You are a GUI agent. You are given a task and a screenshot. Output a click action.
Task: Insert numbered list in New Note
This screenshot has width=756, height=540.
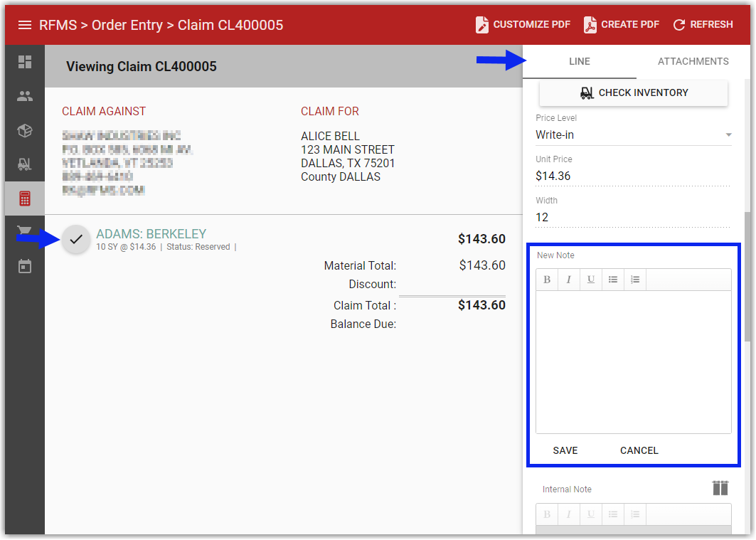point(635,280)
